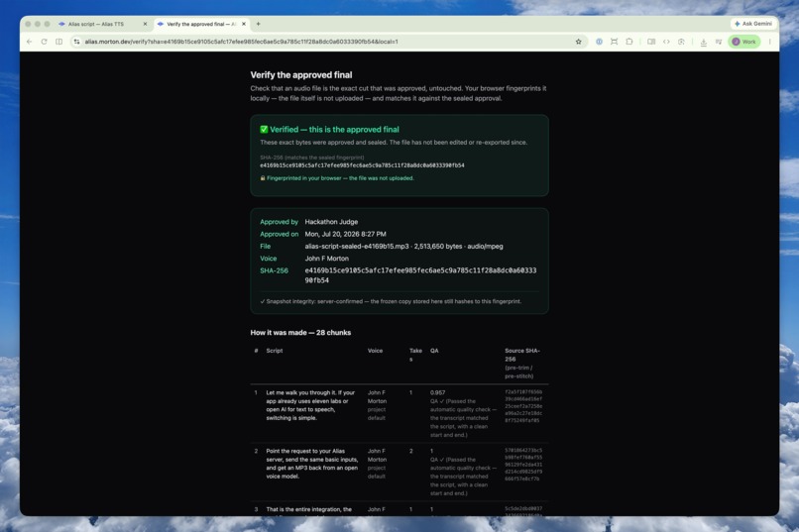
Task: Click chunk 2 source hash starting 5701064273
Action: point(523,465)
